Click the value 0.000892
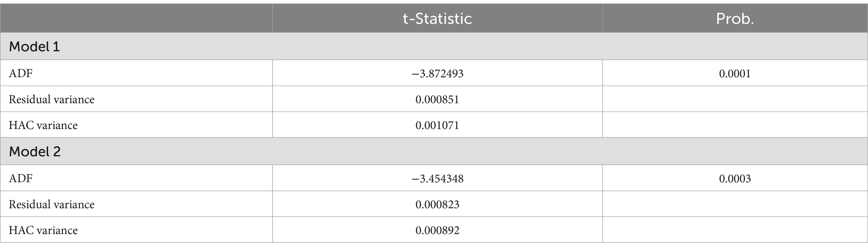 point(437,230)
